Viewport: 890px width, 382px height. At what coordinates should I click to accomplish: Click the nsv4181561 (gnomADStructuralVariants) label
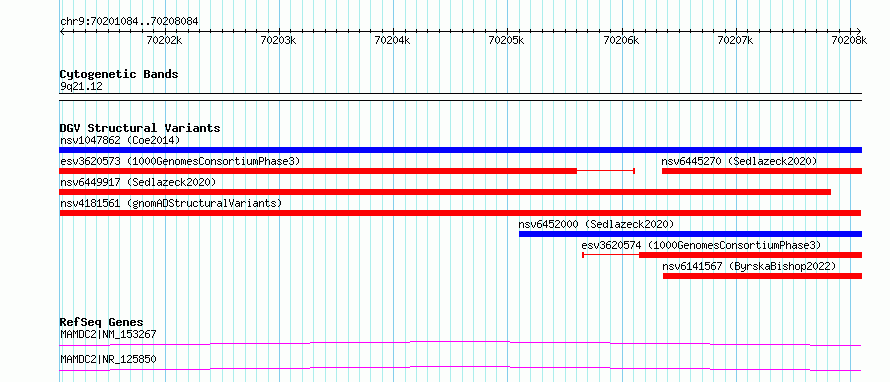(x=171, y=203)
